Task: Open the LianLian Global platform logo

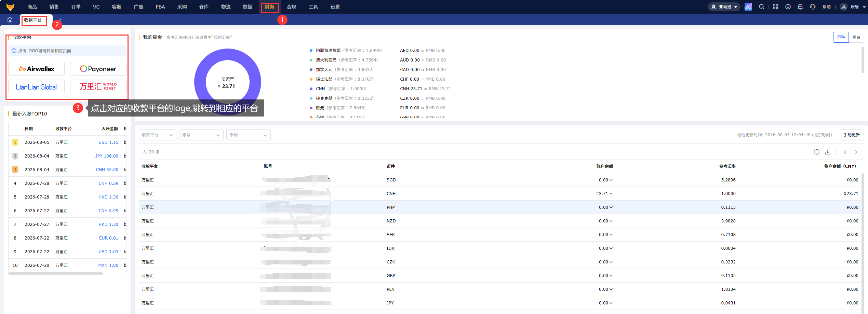Action: pos(36,87)
